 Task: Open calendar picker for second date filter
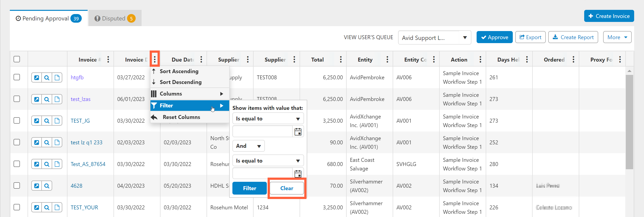tap(298, 174)
